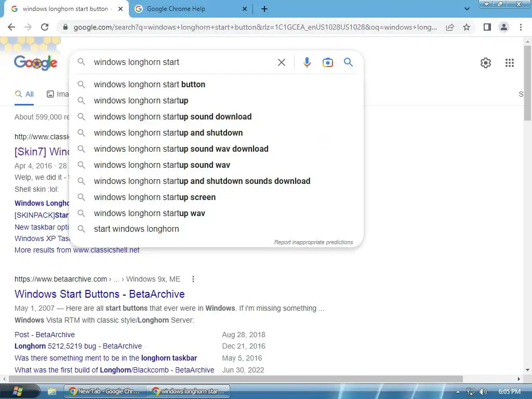
Task: Reload the current page
Action: pyautogui.click(x=45, y=27)
